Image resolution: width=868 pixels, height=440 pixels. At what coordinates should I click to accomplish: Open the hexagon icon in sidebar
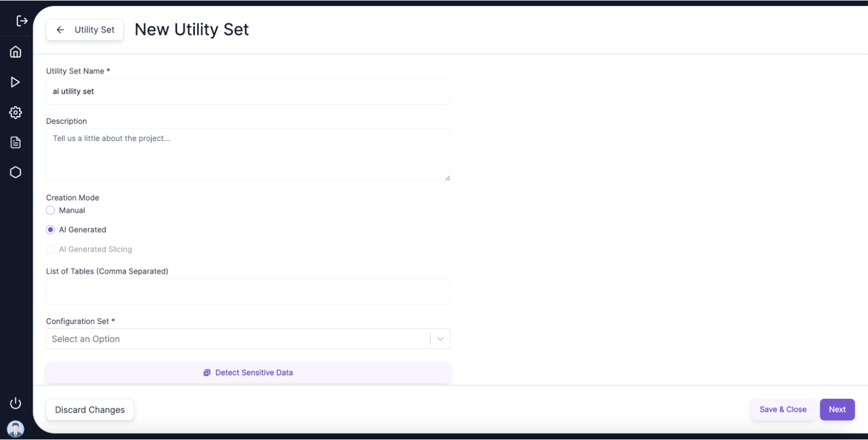click(x=16, y=172)
